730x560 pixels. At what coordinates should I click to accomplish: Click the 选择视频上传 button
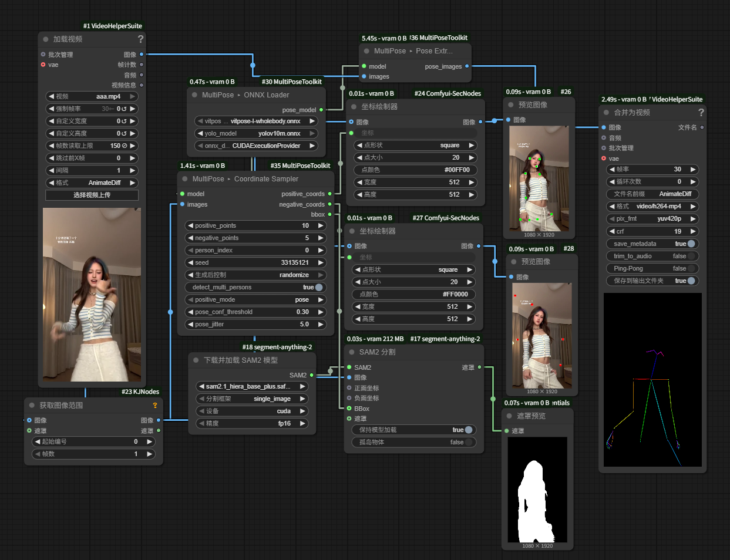pyautogui.click(x=92, y=195)
